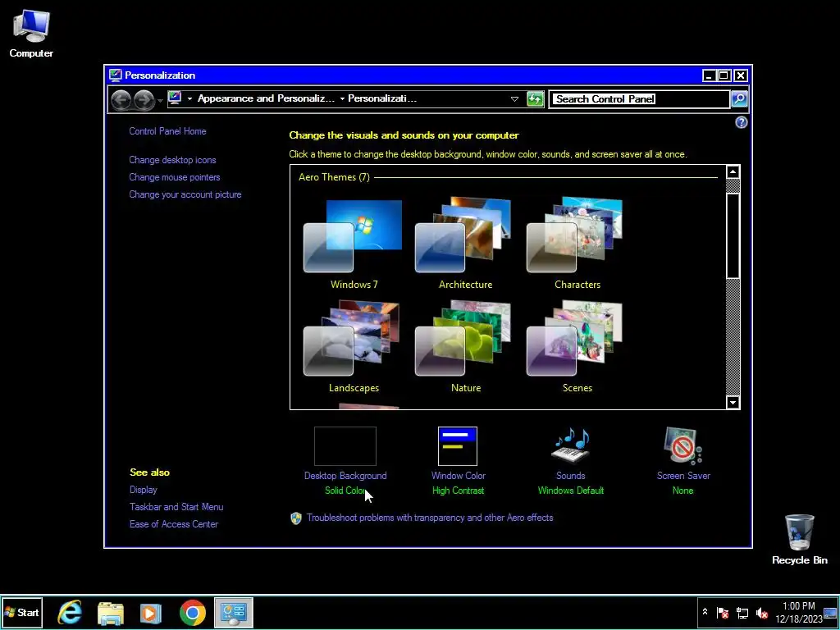The width and height of the screenshot is (840, 630).
Task: Open Change your account picture link
Action: point(185,194)
